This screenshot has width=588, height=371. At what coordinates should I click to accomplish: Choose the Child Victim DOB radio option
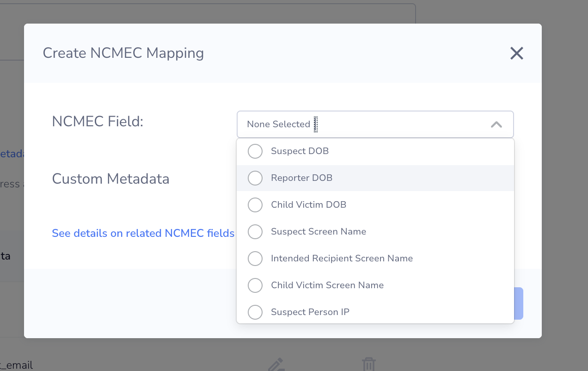click(x=255, y=205)
